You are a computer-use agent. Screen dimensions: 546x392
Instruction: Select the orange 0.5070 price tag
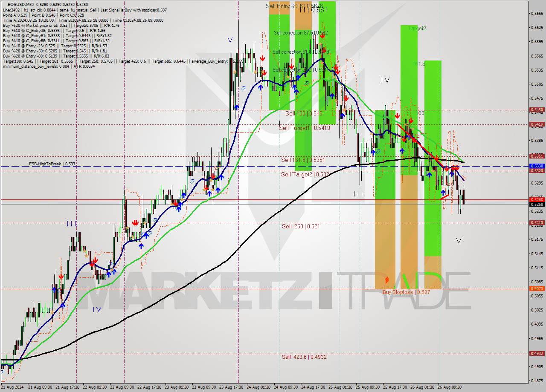537,288
